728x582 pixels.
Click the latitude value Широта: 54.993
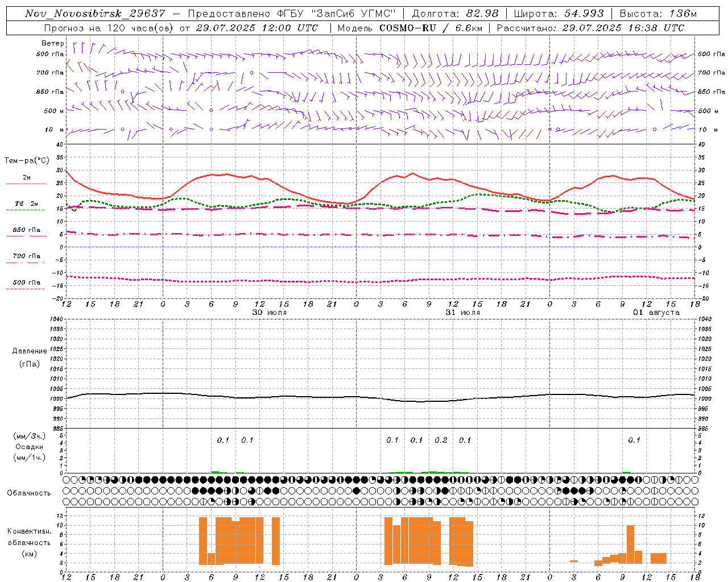[559, 14]
